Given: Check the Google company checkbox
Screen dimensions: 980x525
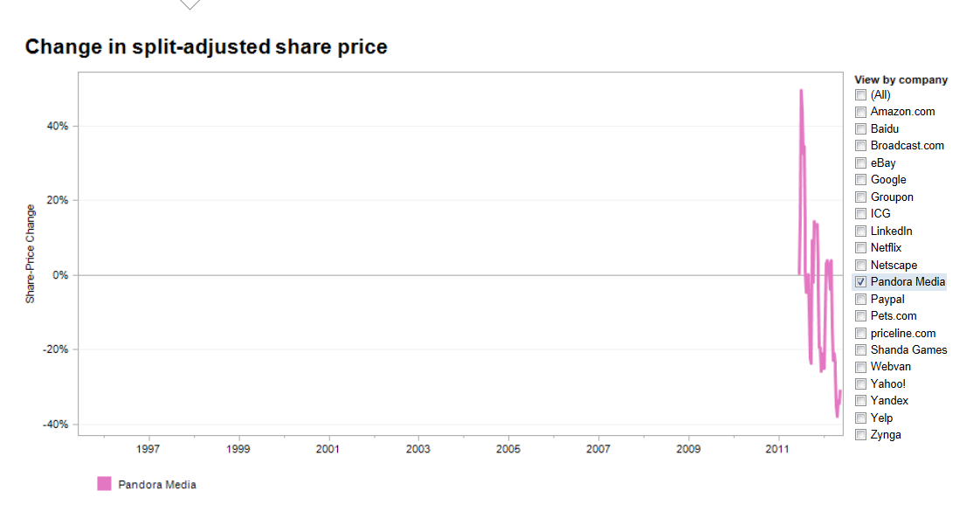Looking at the screenshot, I should [x=861, y=180].
